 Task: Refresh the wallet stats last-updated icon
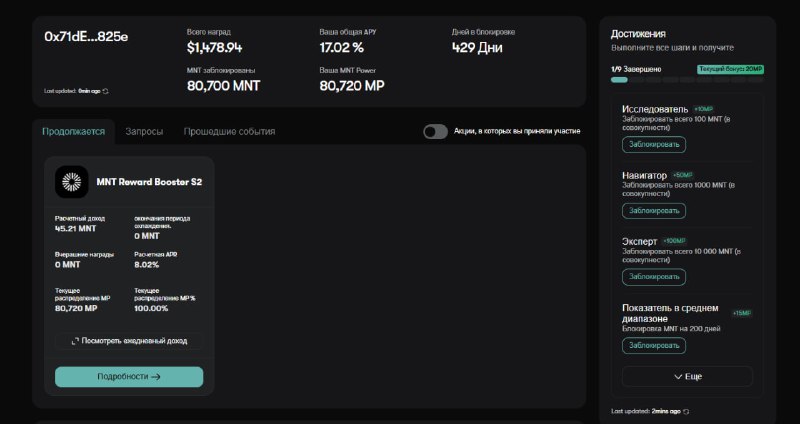106,91
